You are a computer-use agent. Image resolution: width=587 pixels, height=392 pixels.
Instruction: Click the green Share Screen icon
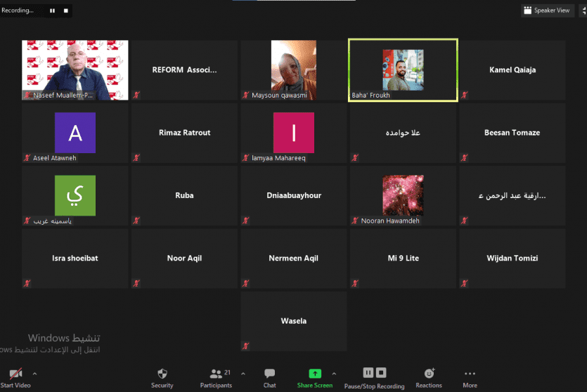(314, 374)
